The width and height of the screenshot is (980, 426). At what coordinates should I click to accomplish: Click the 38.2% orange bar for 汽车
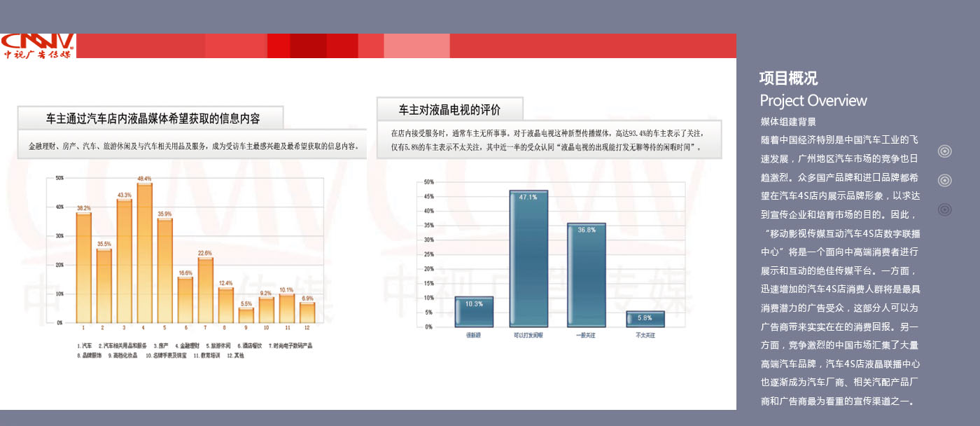click(x=84, y=268)
